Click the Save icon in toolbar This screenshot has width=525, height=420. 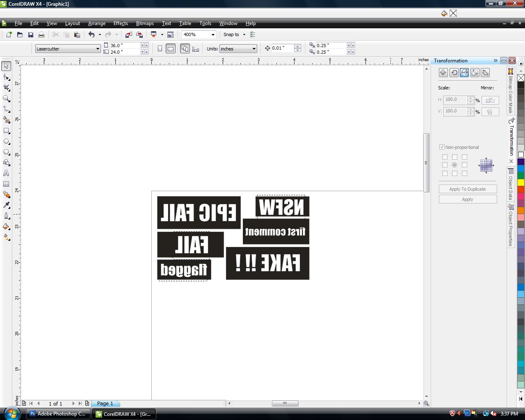[x=31, y=35]
